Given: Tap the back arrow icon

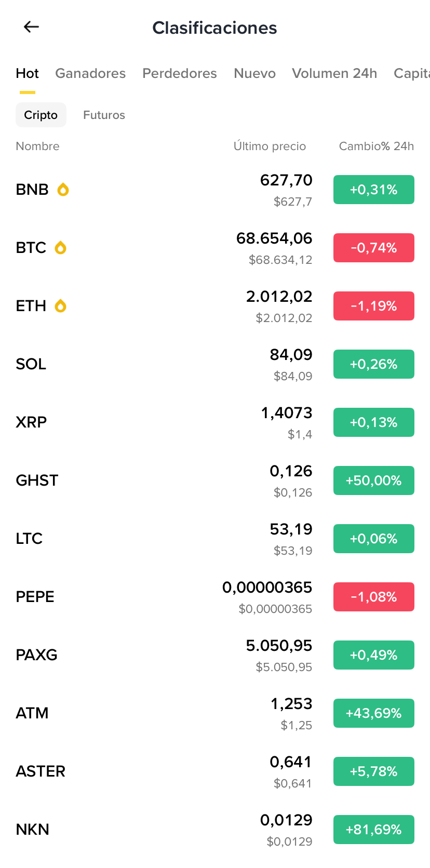Looking at the screenshot, I should click(x=32, y=27).
